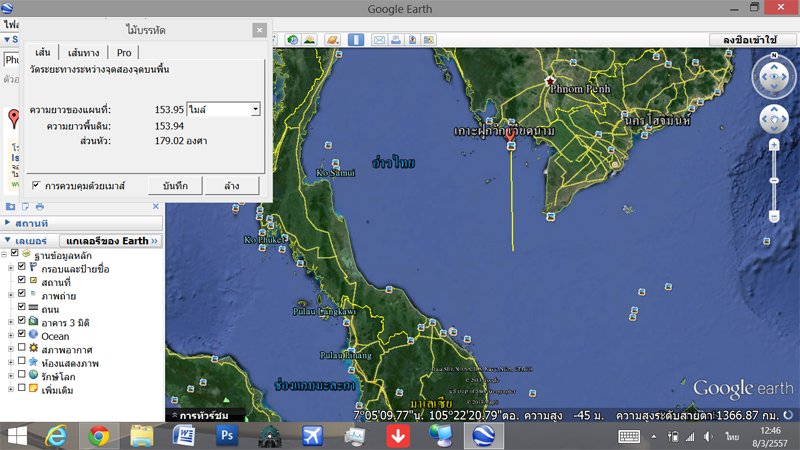Open Internet Explorer from the taskbar
Image resolution: width=800 pixels, height=450 pixels.
coord(56,436)
